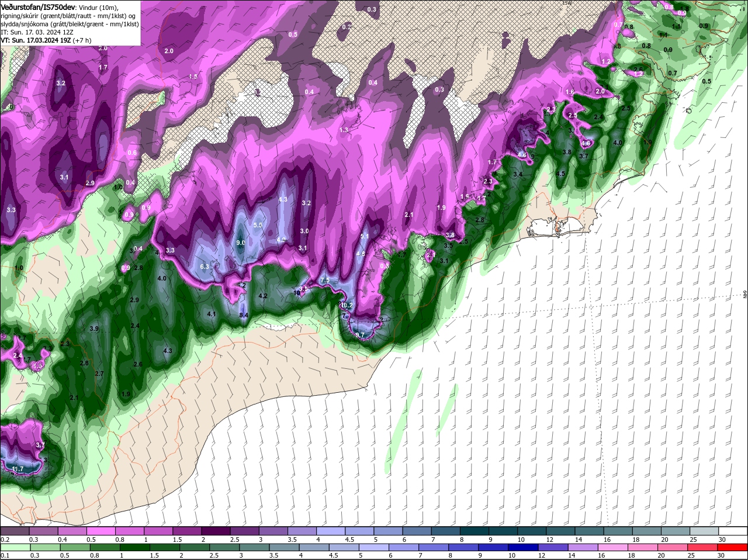Image resolution: width=748 pixels, height=560 pixels.
Task: Click the snow legend swatch between 0.5 and 0.8
Action: [101, 531]
